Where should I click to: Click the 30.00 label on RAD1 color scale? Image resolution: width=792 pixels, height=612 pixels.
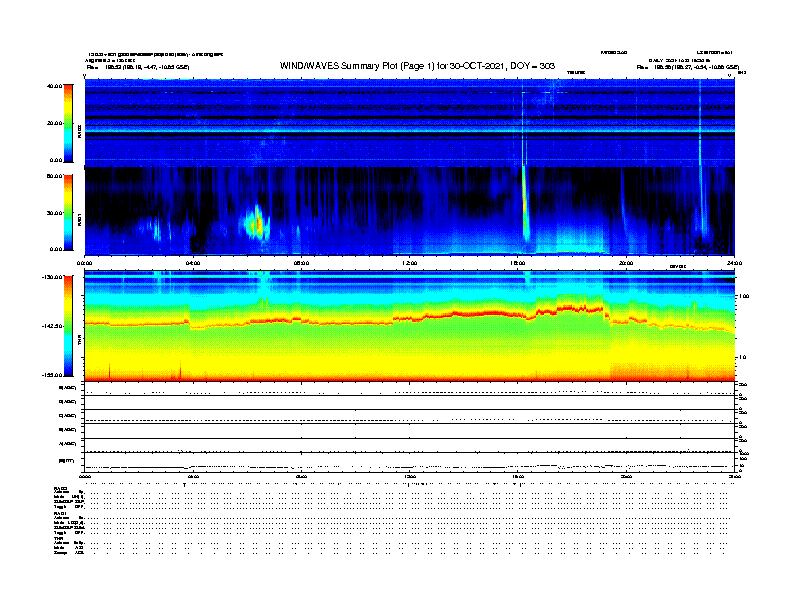(54, 213)
